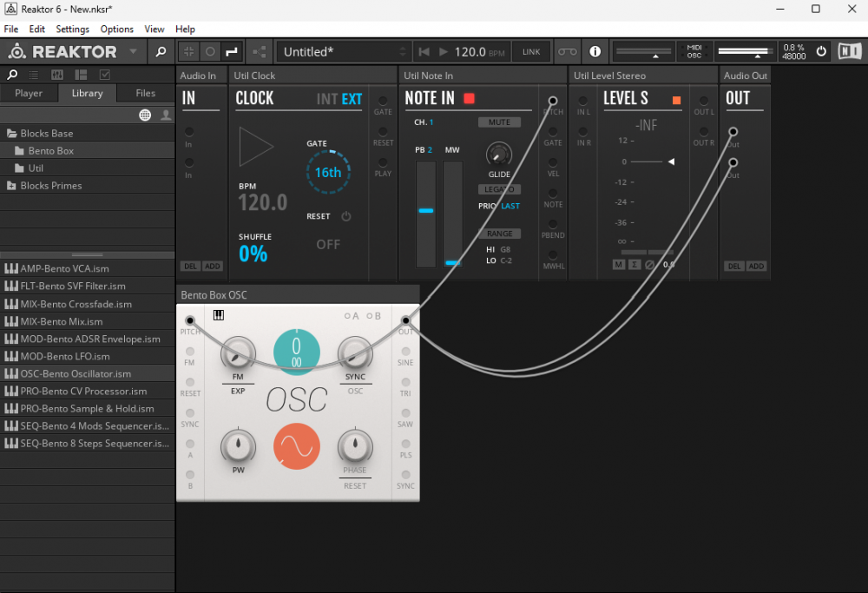
Task: Open the Options menu
Action: click(x=117, y=30)
